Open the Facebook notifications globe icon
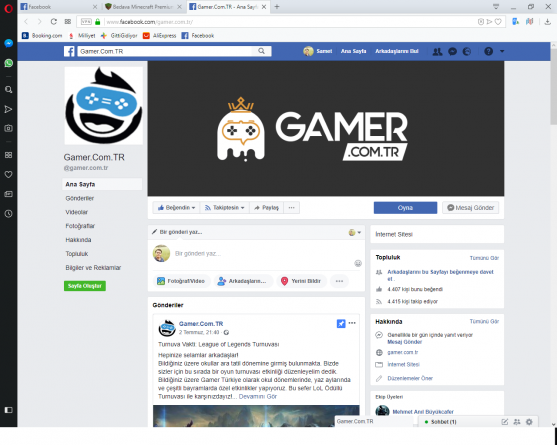This screenshot has height=445, width=557. [467, 51]
